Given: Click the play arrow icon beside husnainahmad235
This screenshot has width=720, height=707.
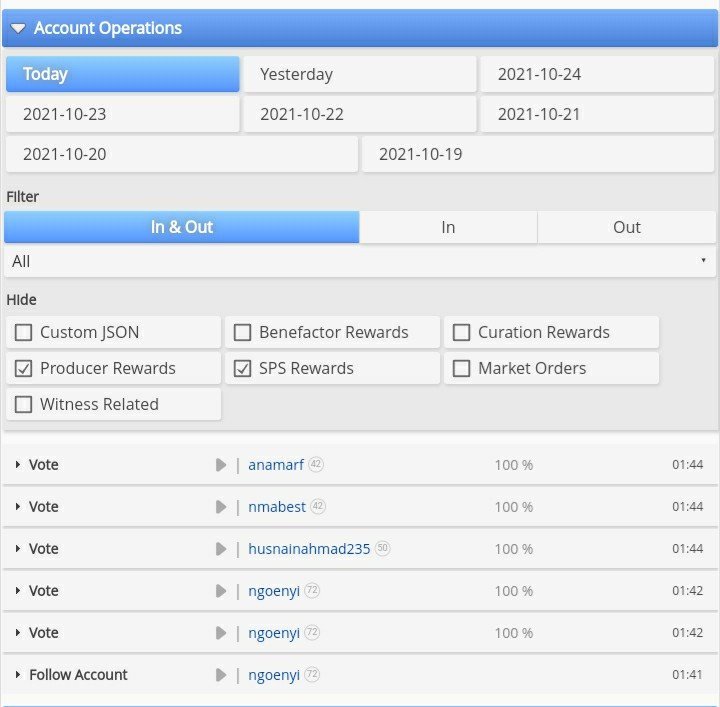Looking at the screenshot, I should pyautogui.click(x=221, y=549).
